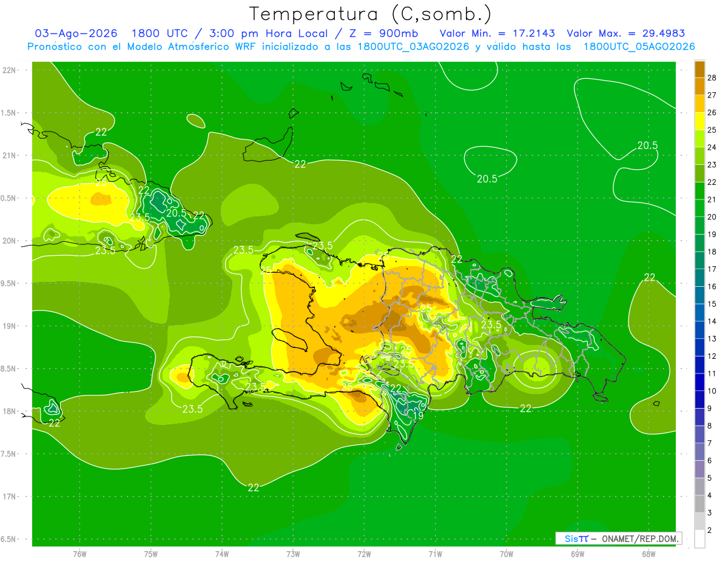Click the colorbar label 19
The image size is (728, 562).
click(x=712, y=234)
